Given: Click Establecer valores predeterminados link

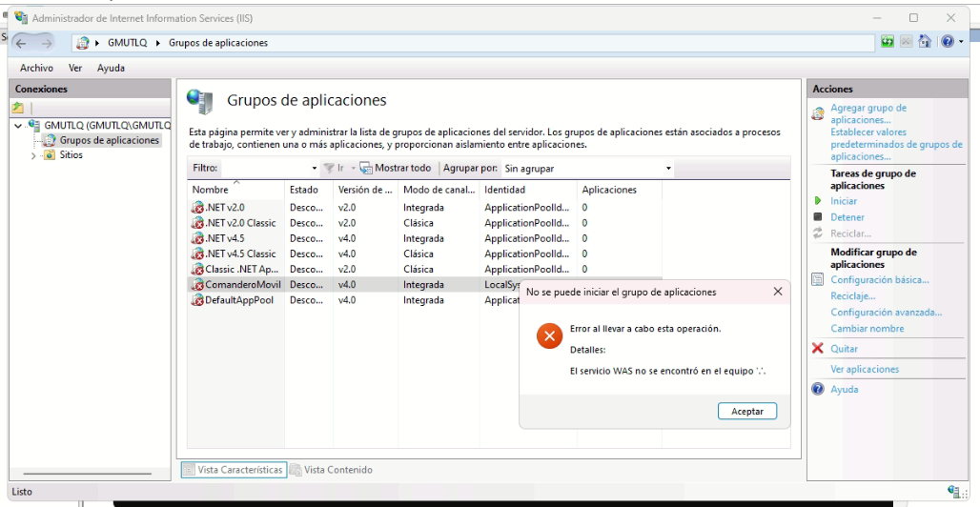Looking at the screenshot, I should coord(896,145).
